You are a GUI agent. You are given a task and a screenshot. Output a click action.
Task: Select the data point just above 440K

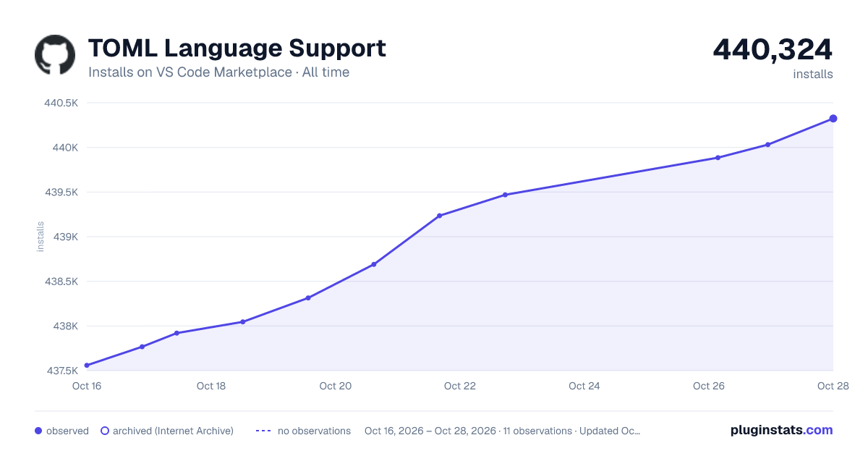[768, 145]
